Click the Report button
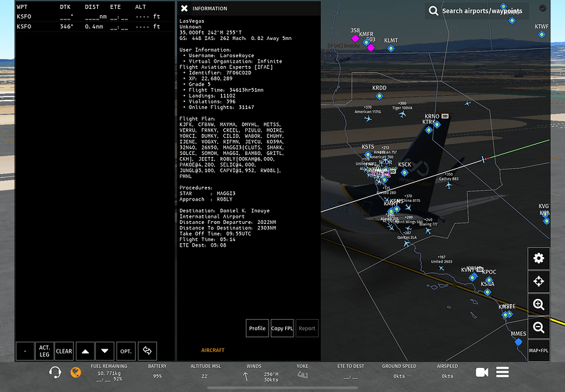Image resolution: width=565 pixels, height=392 pixels. 307,328
